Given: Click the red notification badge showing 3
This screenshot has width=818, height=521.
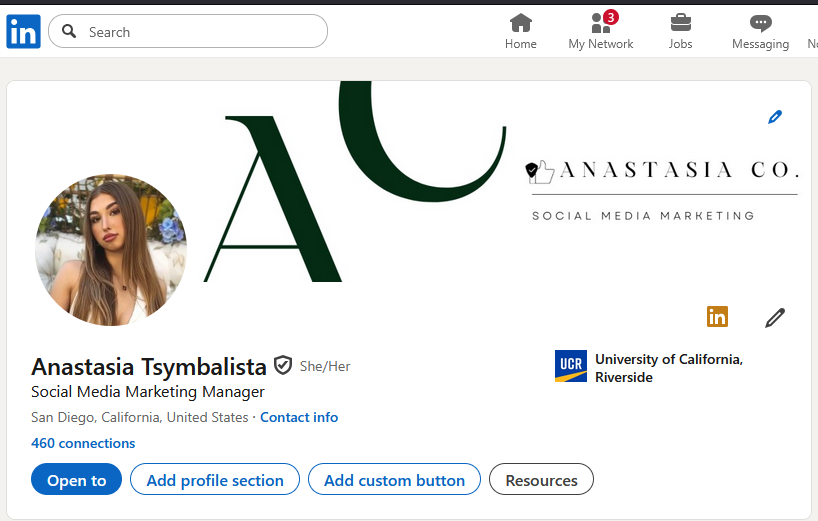Looking at the screenshot, I should click(610, 17).
